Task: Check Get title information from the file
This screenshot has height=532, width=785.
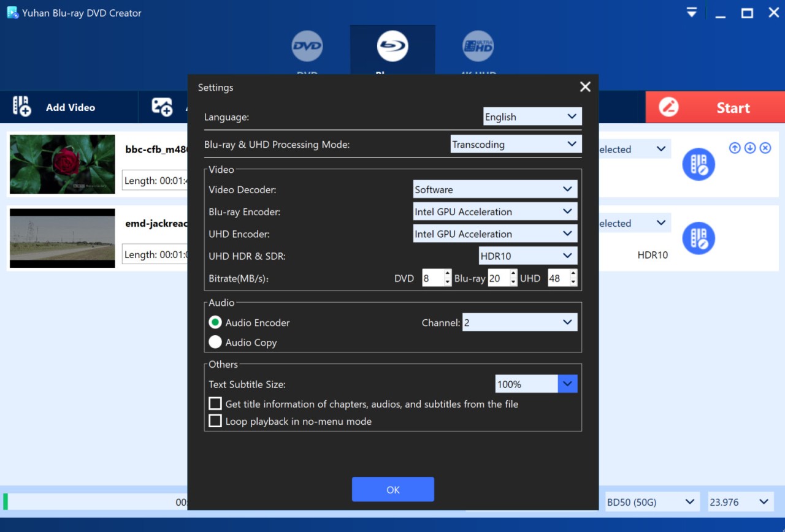Action: pos(215,404)
